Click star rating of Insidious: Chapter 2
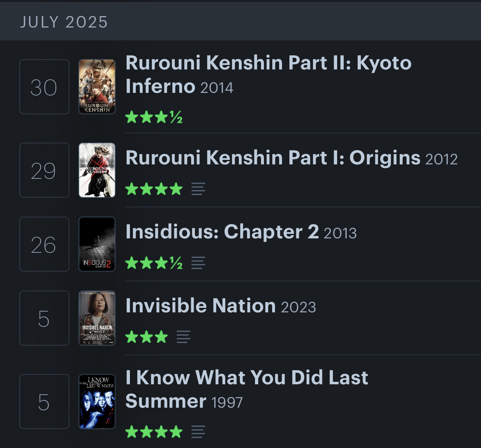Screen dimensions: 481x448 coord(154,263)
